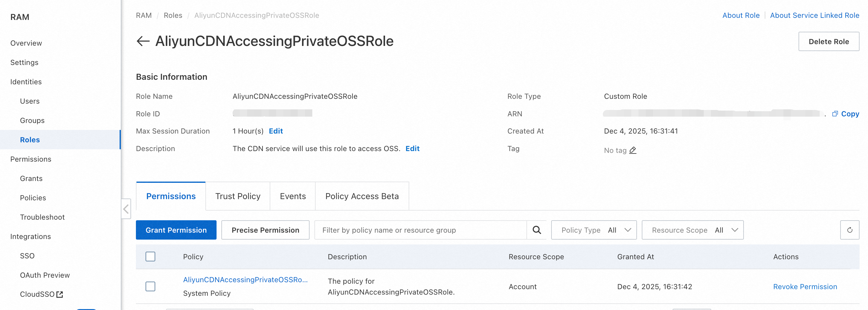Expand the Resource Scope dropdown
The image size is (868, 310).
pyautogui.click(x=693, y=230)
